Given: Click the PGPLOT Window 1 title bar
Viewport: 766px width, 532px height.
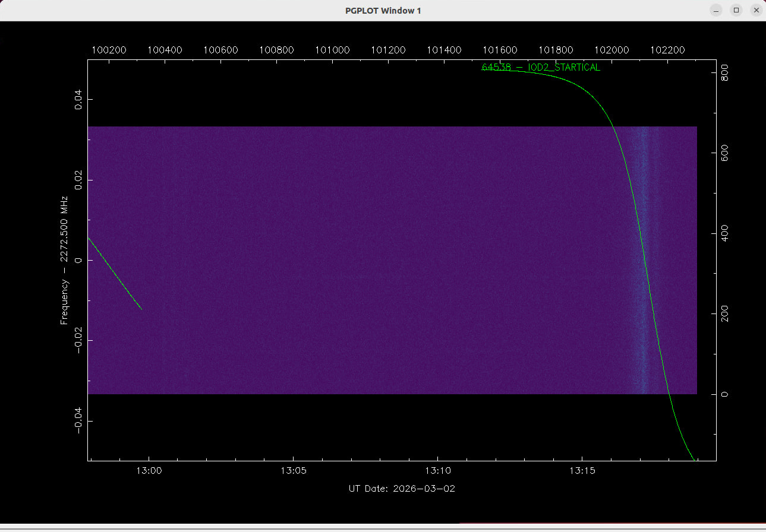Looking at the screenshot, I should [383, 10].
